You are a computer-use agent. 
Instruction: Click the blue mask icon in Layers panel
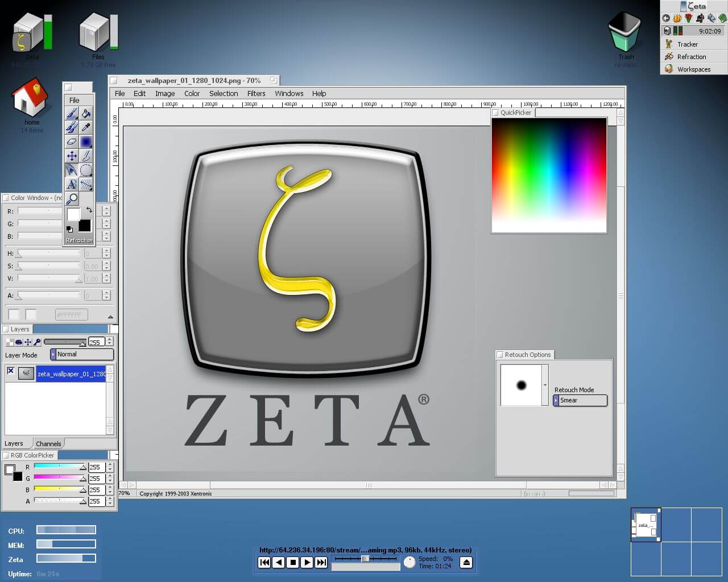tap(19, 342)
